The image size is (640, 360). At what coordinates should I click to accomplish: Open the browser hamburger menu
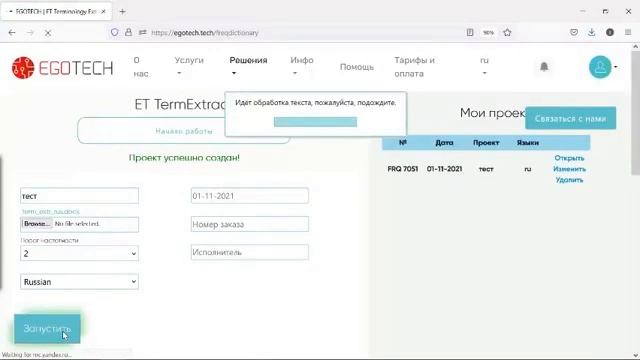tap(628, 32)
